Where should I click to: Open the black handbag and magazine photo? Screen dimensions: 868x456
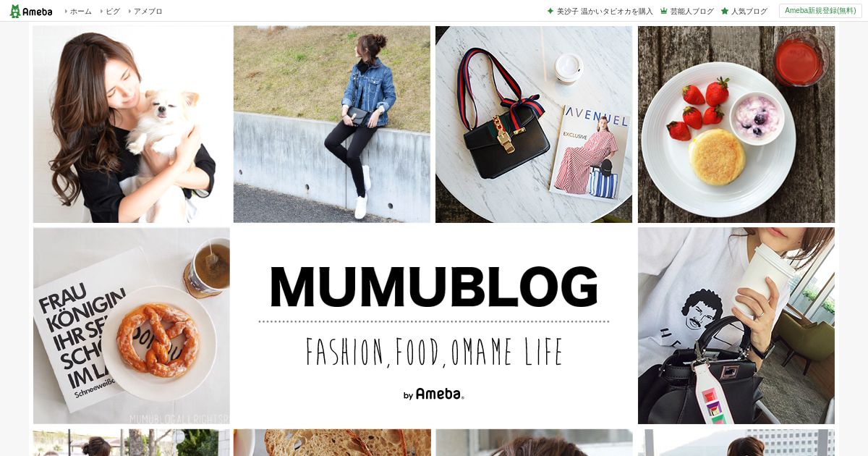pyautogui.click(x=534, y=124)
